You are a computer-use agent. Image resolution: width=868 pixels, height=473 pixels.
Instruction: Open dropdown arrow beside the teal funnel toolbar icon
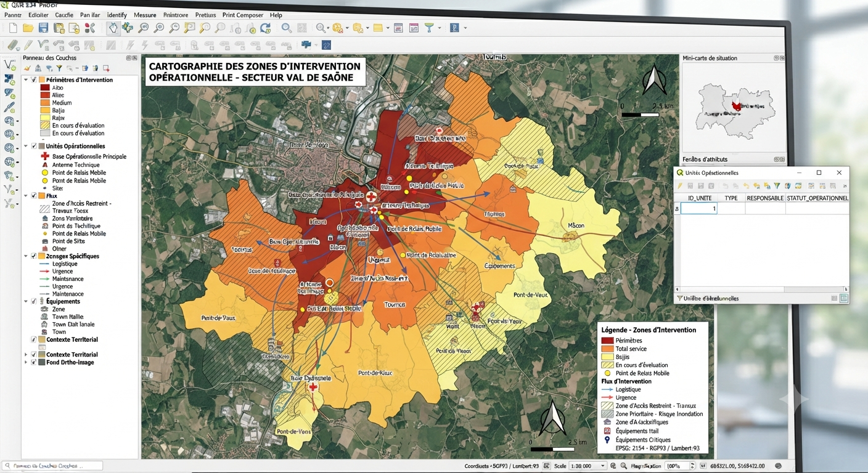pyautogui.click(x=440, y=28)
